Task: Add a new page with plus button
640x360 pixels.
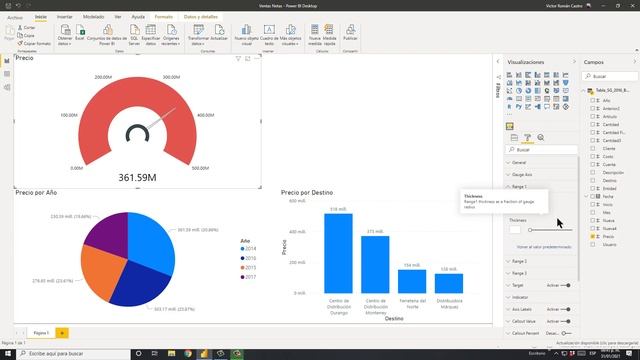Action: [62, 333]
